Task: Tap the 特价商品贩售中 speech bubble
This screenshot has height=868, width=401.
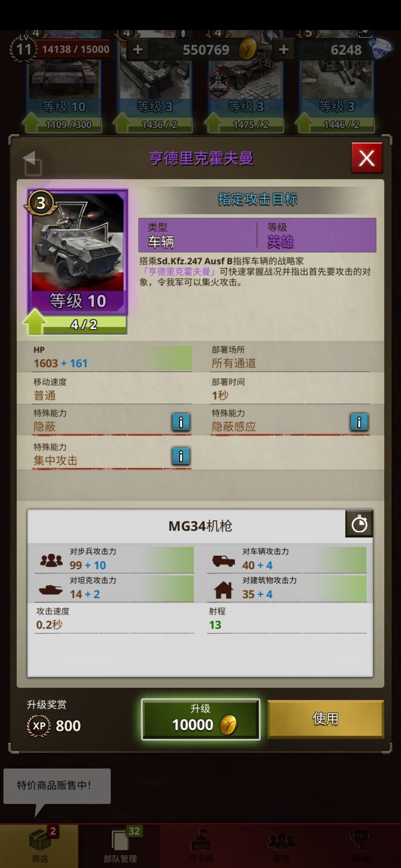Action: pos(57,786)
